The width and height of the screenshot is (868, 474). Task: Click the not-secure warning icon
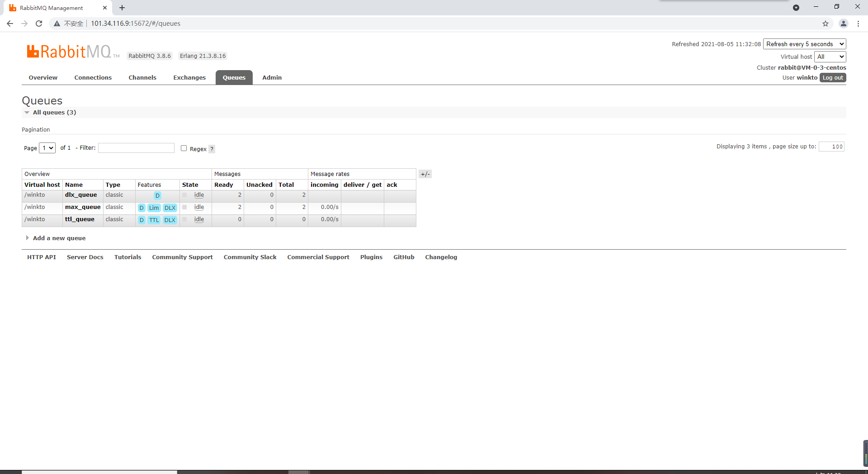[57, 24]
